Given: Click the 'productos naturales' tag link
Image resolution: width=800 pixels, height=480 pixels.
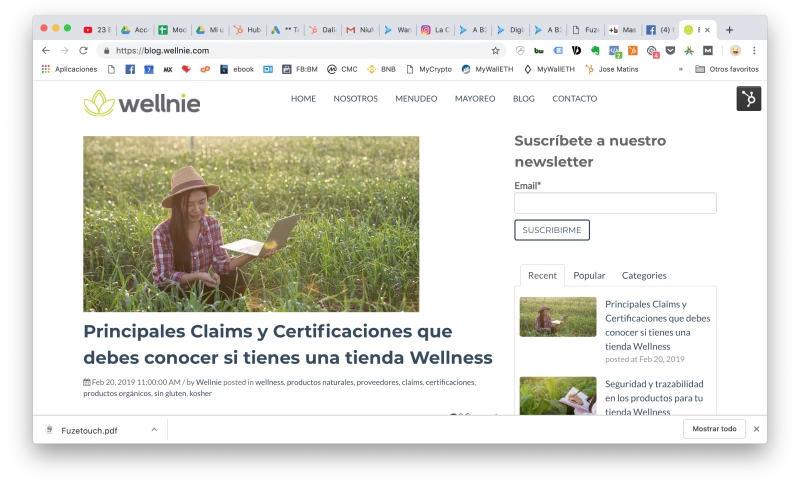Looking at the screenshot, I should coord(320,382).
